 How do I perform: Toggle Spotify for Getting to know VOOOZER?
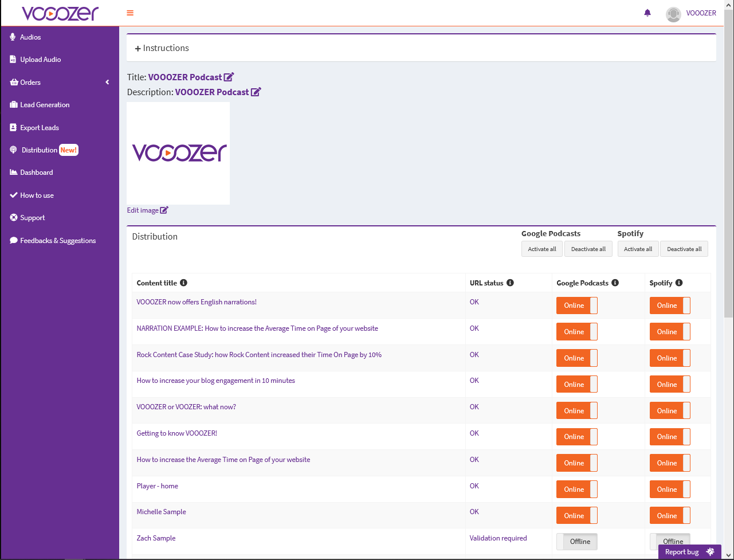pyautogui.click(x=670, y=437)
